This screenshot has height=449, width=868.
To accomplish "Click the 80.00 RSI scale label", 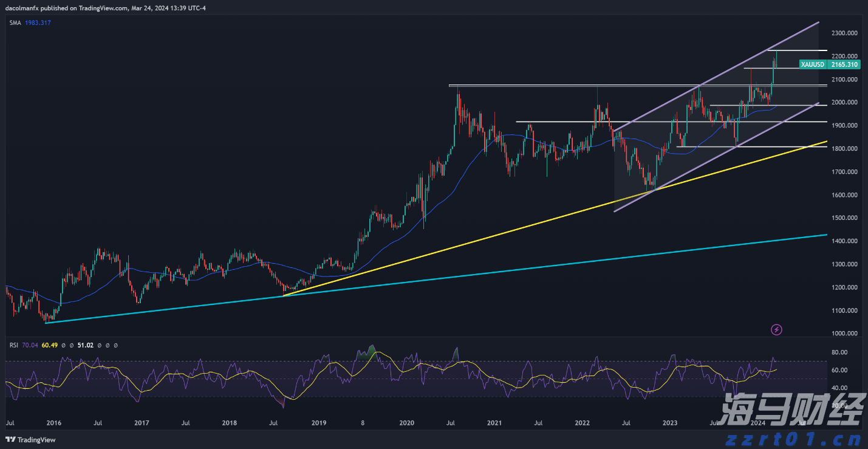I will (x=839, y=352).
